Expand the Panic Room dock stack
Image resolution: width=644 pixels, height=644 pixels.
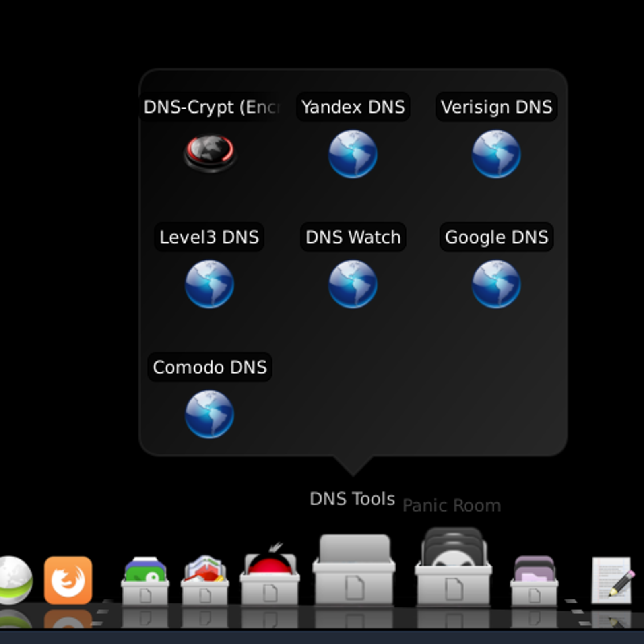pyautogui.click(x=454, y=568)
